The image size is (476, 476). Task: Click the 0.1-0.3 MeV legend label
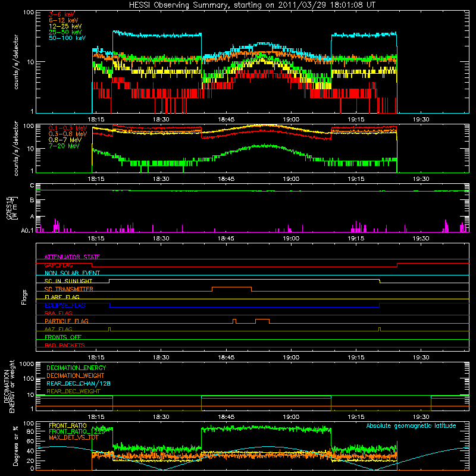coord(68,128)
